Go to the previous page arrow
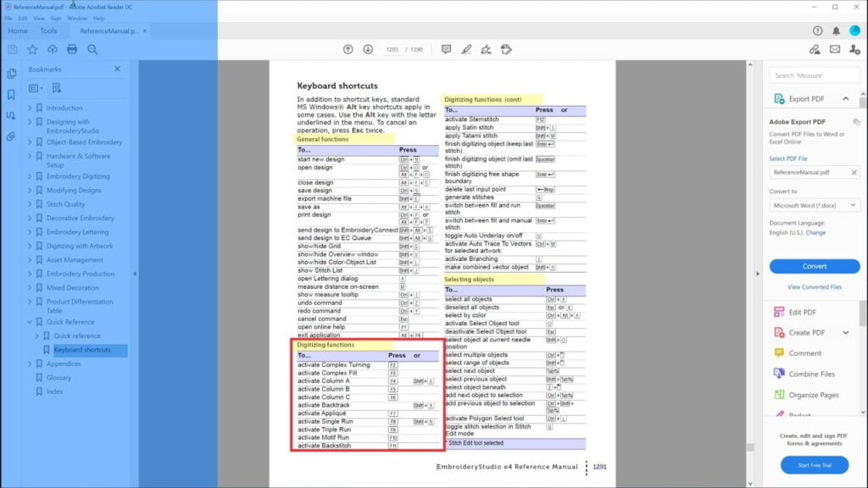 click(x=348, y=49)
